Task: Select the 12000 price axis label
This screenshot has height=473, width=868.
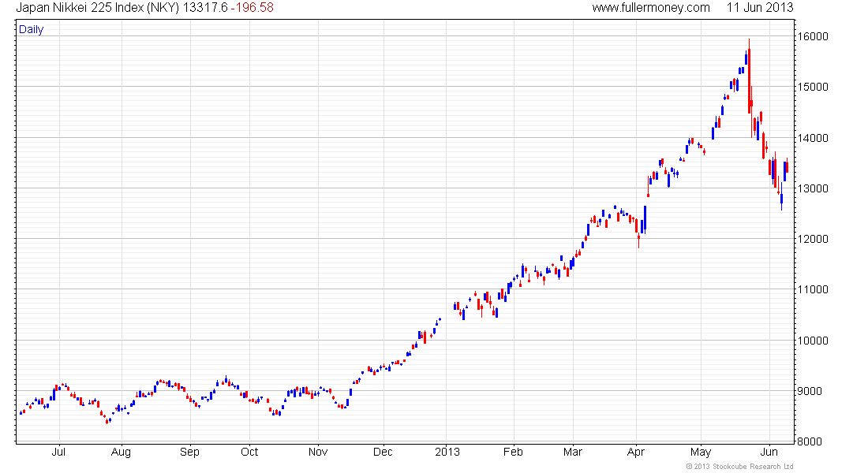Action: (813, 239)
